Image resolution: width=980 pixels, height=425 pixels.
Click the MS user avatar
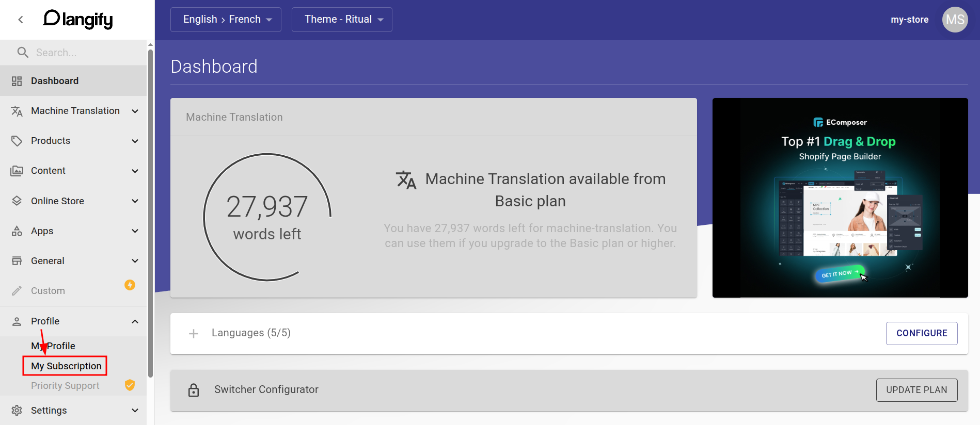[955, 20]
